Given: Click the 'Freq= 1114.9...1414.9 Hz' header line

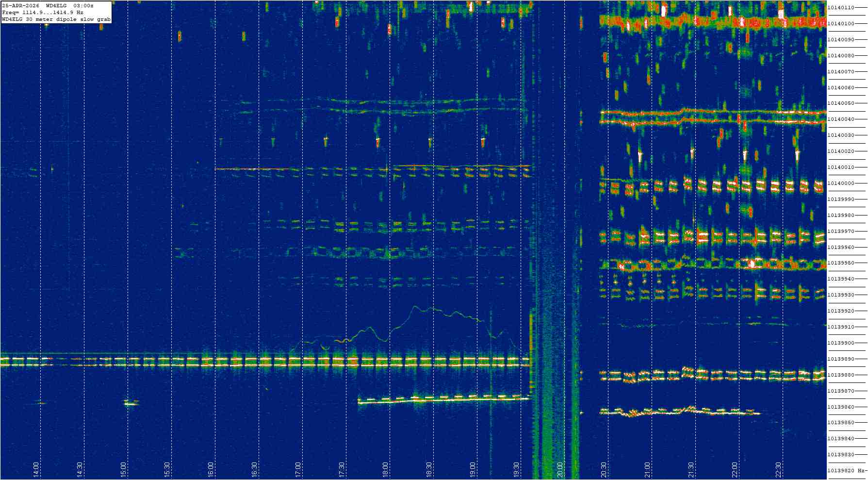Looking at the screenshot, I should pos(43,12).
